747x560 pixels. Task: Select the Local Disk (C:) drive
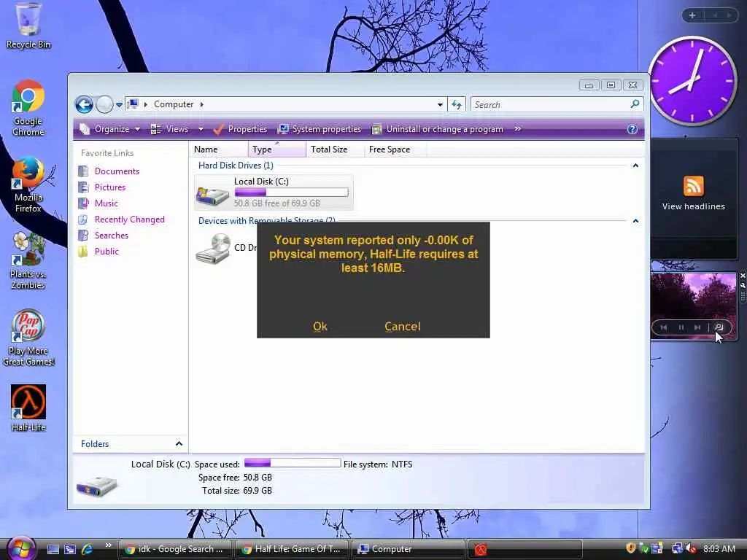coord(274,192)
